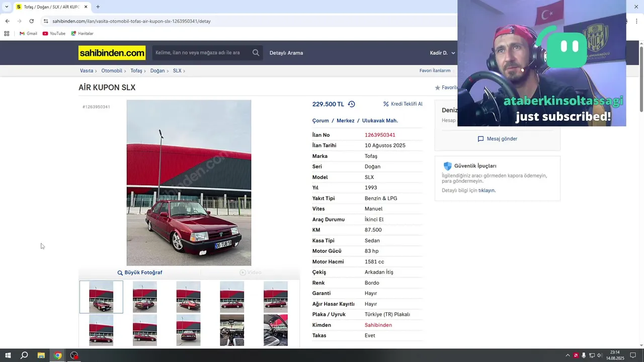
Task: Open the Gmail bookmark
Action: click(x=28, y=34)
